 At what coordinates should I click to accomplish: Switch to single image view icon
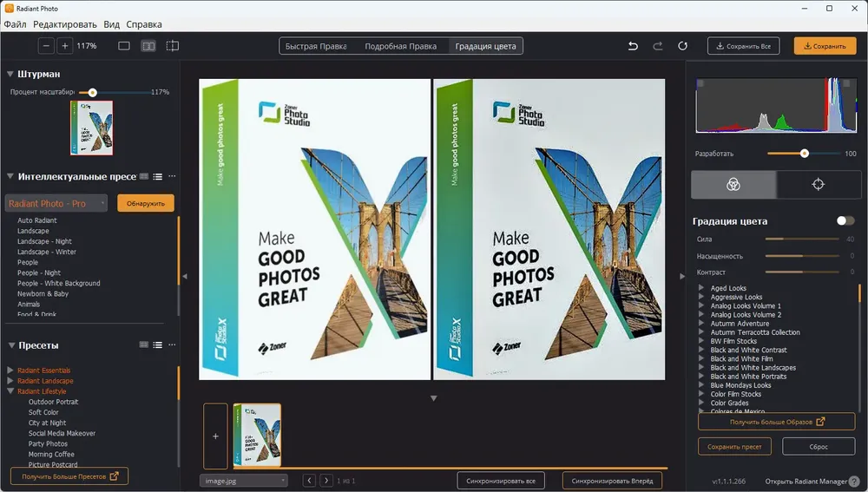click(x=124, y=46)
